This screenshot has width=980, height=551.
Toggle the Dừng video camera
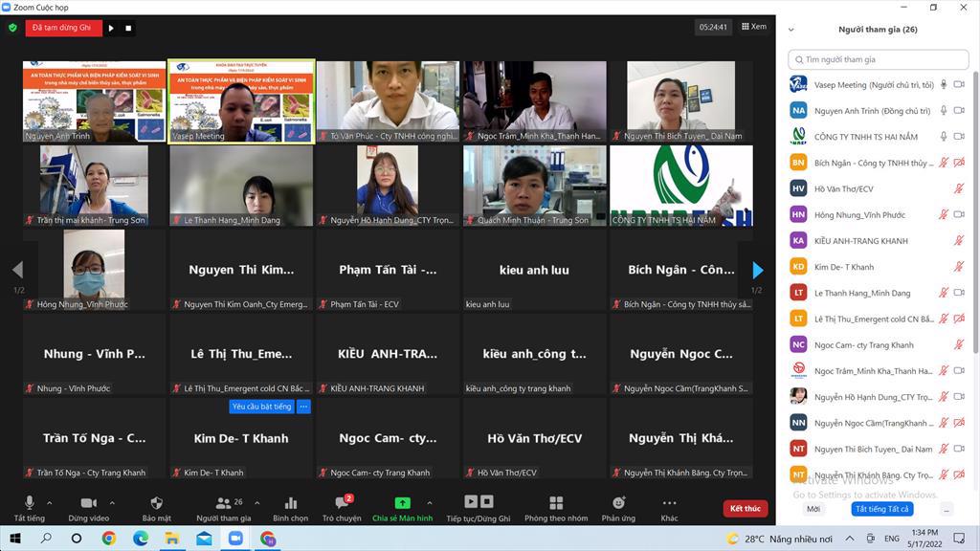pyautogui.click(x=88, y=503)
